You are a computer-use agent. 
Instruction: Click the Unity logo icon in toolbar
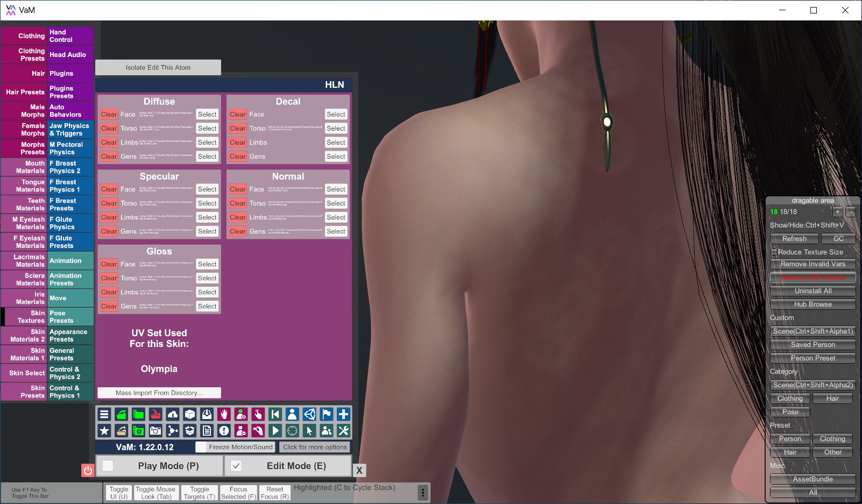pos(309,414)
